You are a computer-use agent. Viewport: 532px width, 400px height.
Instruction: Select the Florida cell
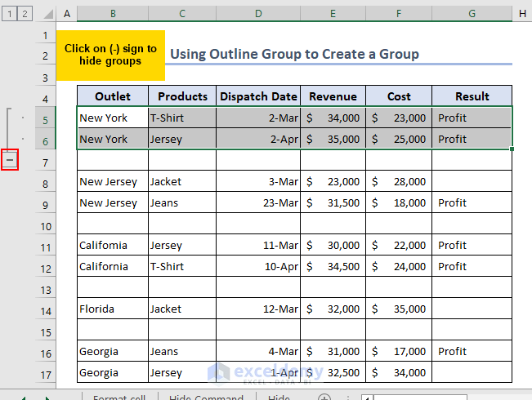tap(112, 309)
